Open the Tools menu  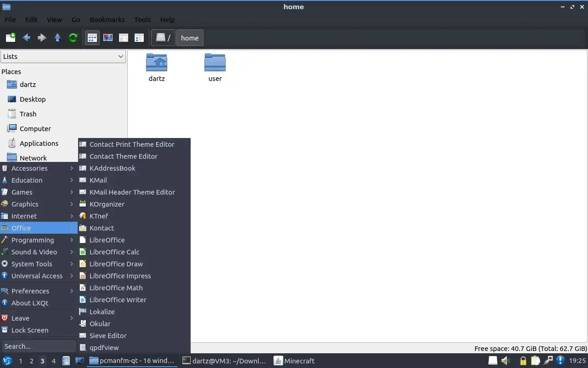click(x=142, y=20)
